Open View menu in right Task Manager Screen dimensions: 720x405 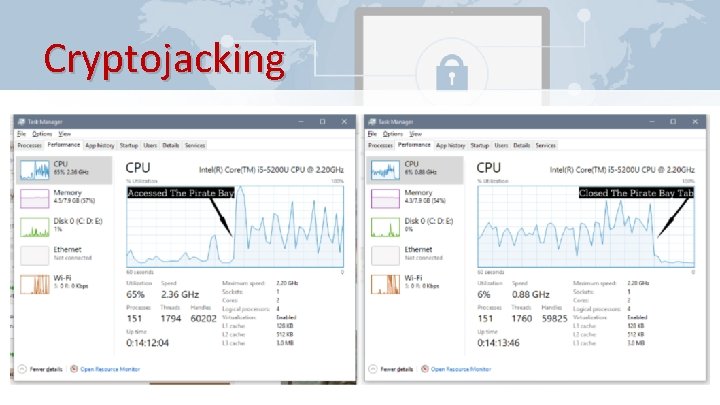(415, 134)
